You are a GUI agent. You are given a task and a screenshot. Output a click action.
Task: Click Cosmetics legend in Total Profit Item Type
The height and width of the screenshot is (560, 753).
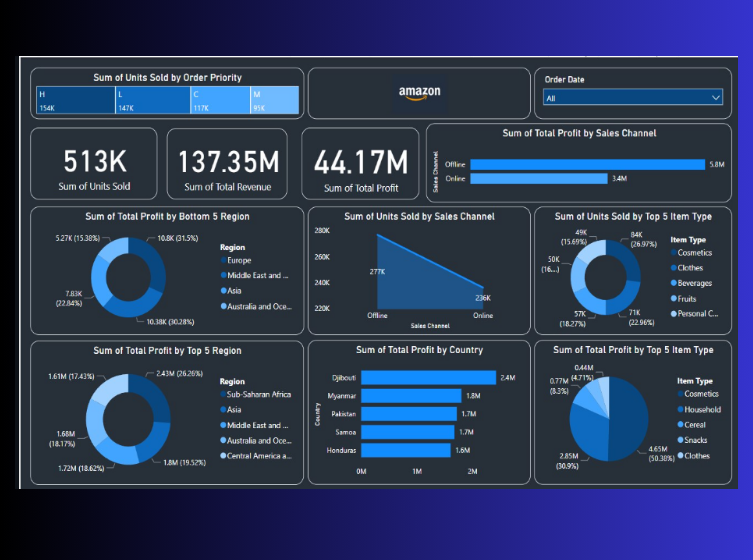coord(698,394)
